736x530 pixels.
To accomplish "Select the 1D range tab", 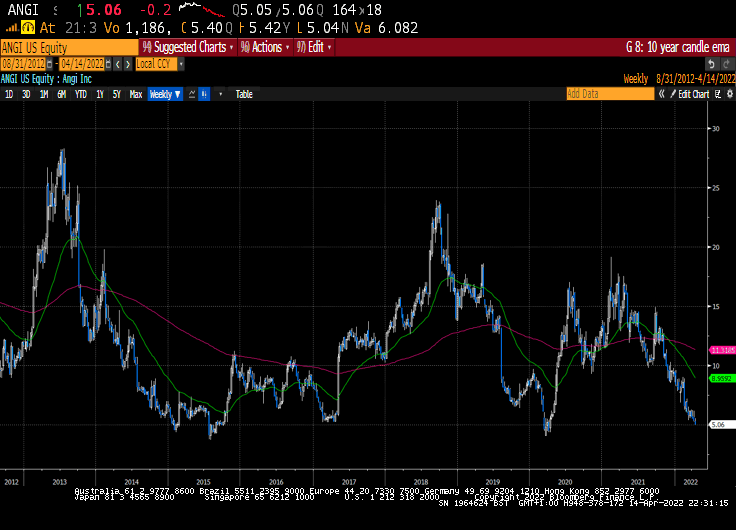I will [9, 94].
